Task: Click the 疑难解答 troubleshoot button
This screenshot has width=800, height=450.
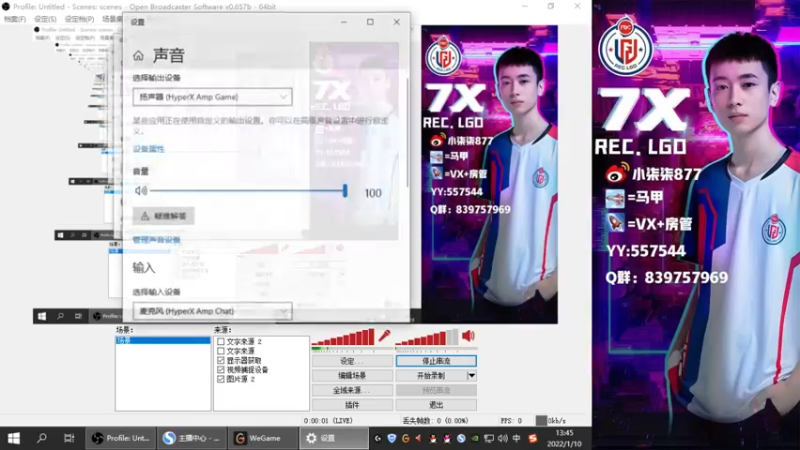Action: tap(163, 216)
